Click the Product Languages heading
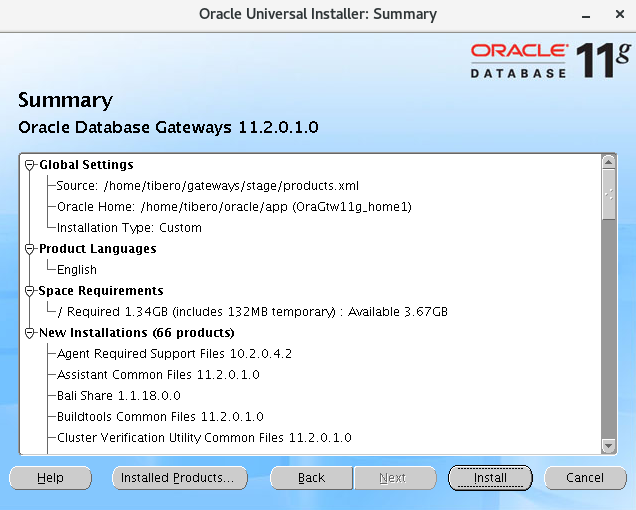Screen dimensions: 636x510 point(97,249)
